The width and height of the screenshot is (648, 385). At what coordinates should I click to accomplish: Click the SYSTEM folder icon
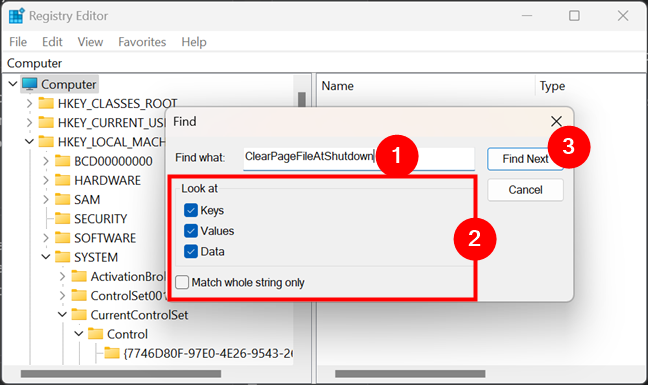click(x=62, y=257)
